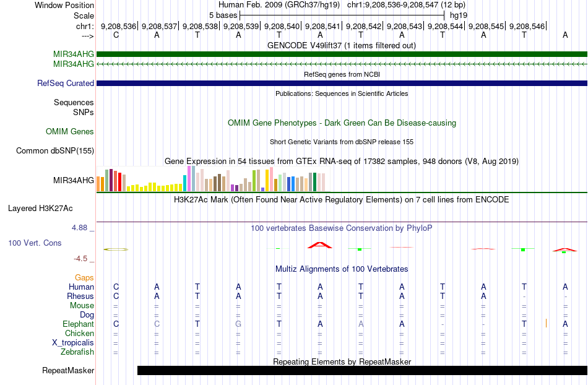Click the orange Gaps label
This screenshot has width=588, height=385.
coord(84,277)
